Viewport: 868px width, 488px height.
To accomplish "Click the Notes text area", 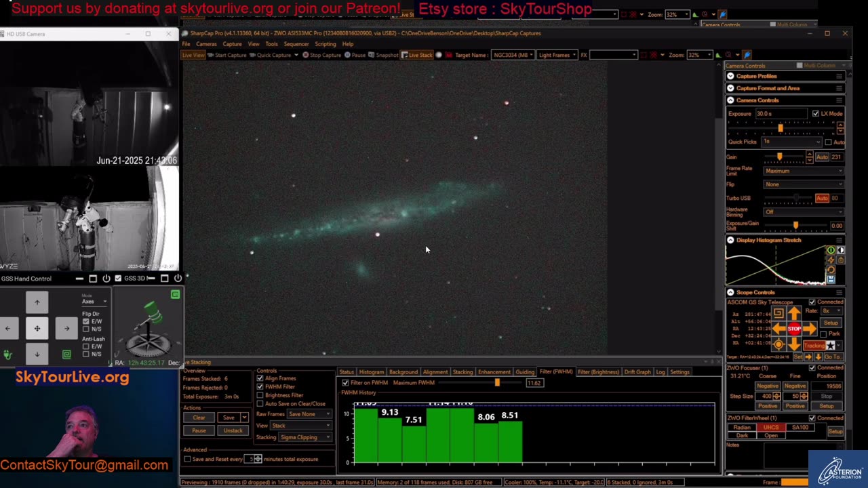I will tap(804, 455).
